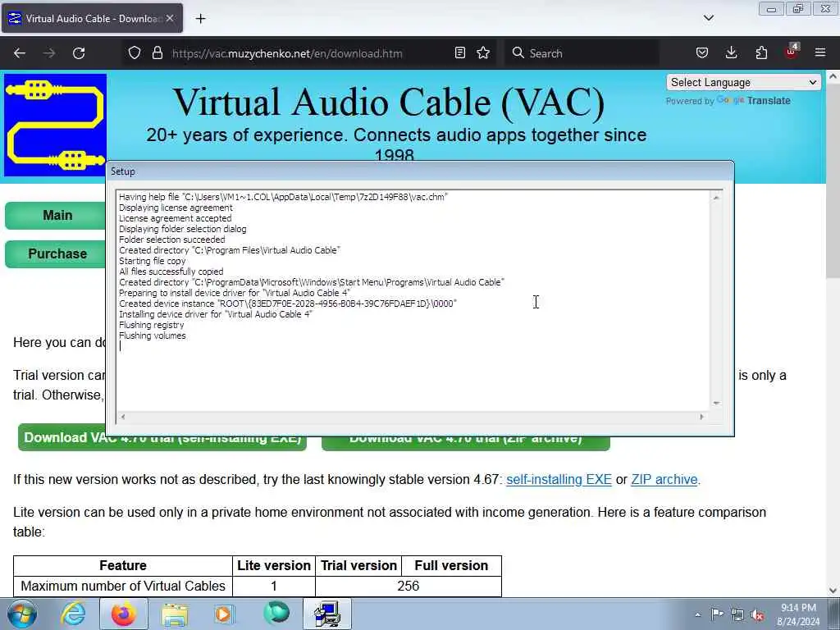Reload the page with the refresh icon
The image size is (840, 630).
(x=79, y=53)
